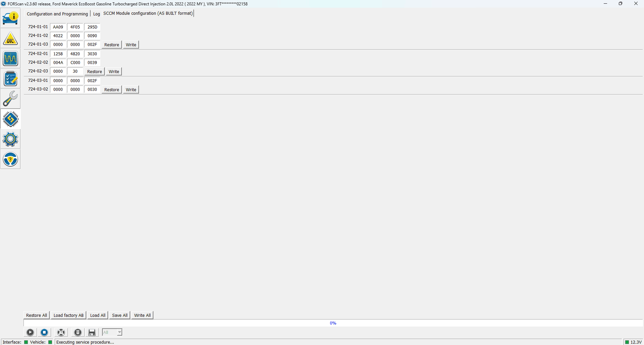The width and height of the screenshot is (644, 345).
Task: Edit field 0039 in row 724-02-02
Action: pyautogui.click(x=92, y=62)
